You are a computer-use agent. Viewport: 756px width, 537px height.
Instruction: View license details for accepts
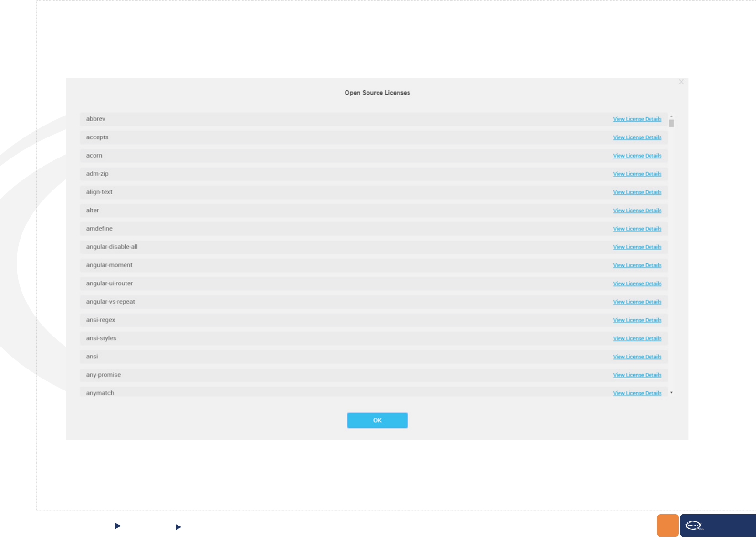637,137
